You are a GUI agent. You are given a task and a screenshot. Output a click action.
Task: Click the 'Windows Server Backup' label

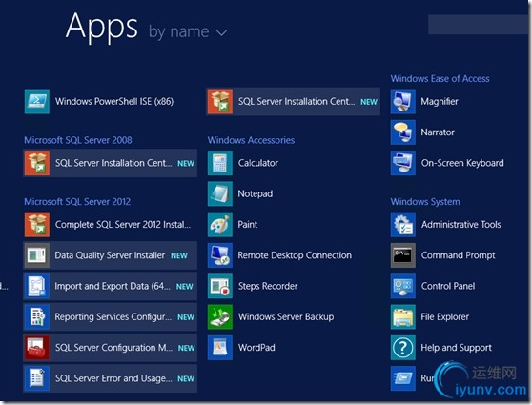286,316
